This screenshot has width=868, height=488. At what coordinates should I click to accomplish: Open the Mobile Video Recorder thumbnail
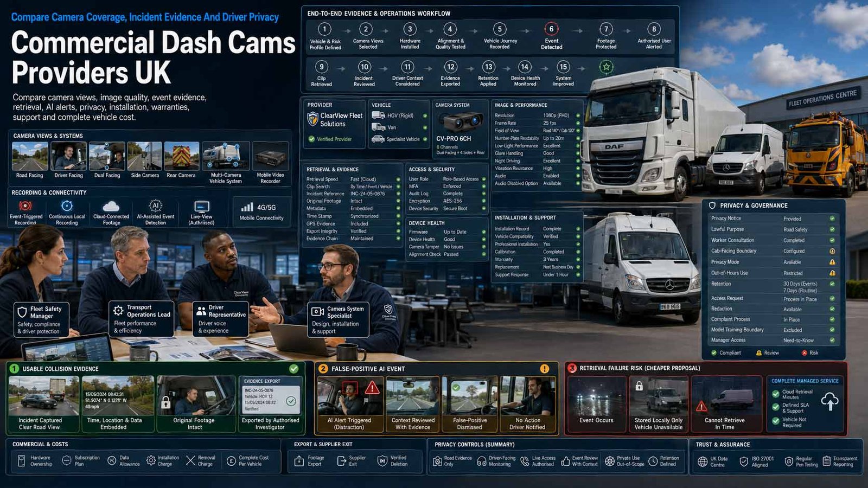(x=270, y=157)
